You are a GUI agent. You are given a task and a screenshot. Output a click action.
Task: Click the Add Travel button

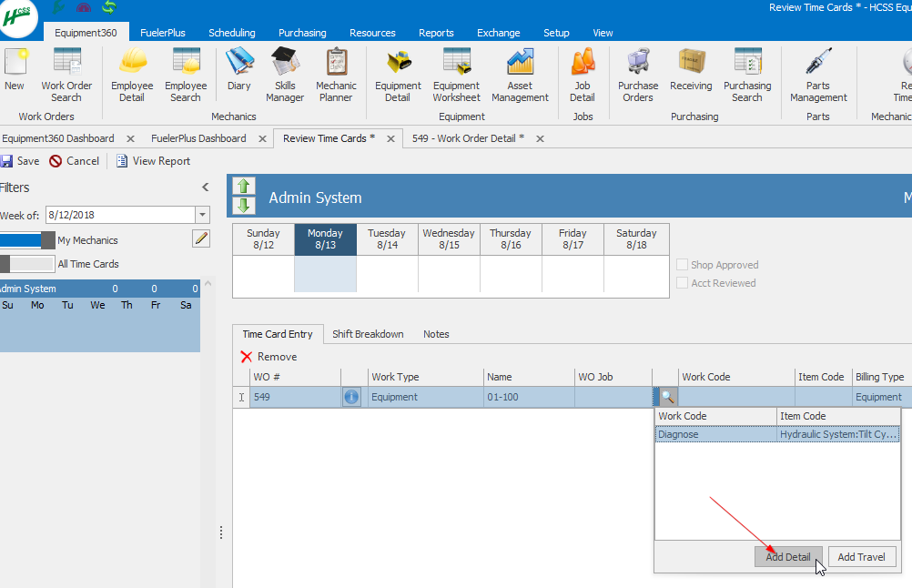[x=861, y=556]
